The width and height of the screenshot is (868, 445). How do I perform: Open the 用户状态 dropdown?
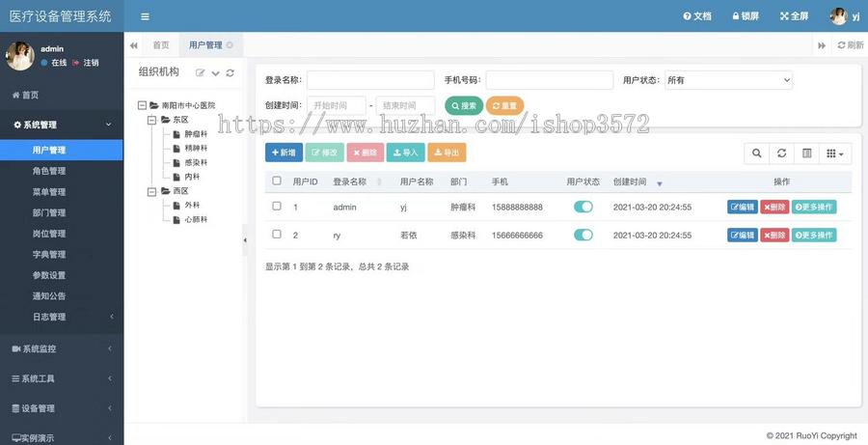728,80
